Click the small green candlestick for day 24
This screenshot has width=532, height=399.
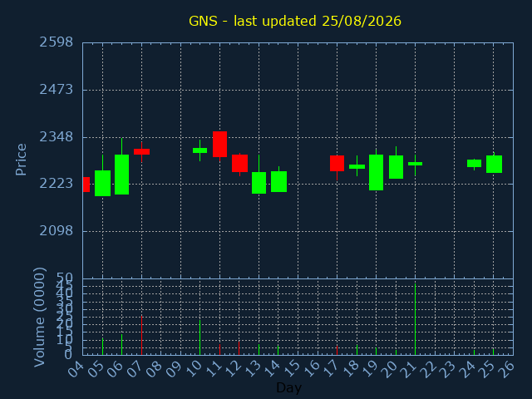tap(474, 163)
